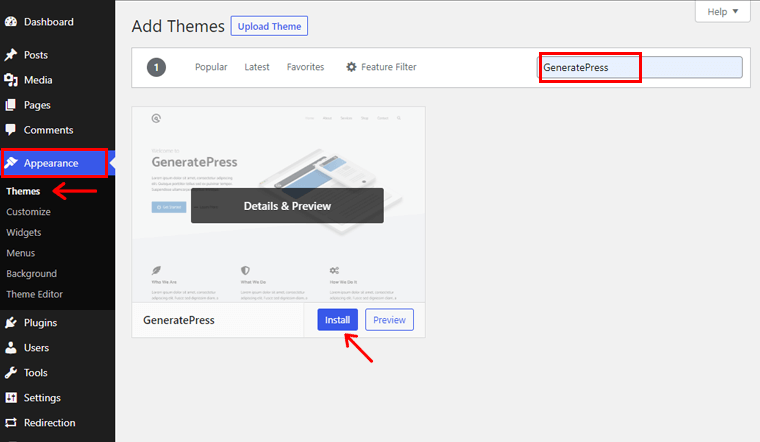
Task: Switch to the Latest themes tab
Action: 257,67
